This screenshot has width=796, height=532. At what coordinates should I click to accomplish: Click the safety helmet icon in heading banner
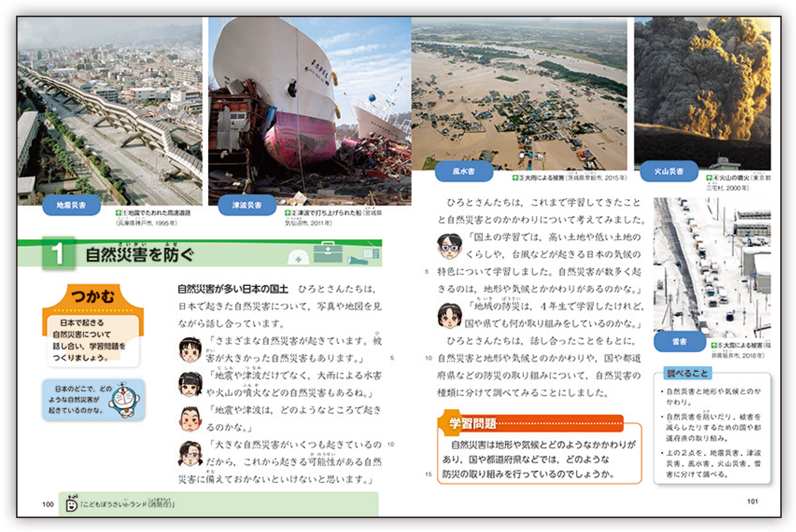click(x=298, y=257)
